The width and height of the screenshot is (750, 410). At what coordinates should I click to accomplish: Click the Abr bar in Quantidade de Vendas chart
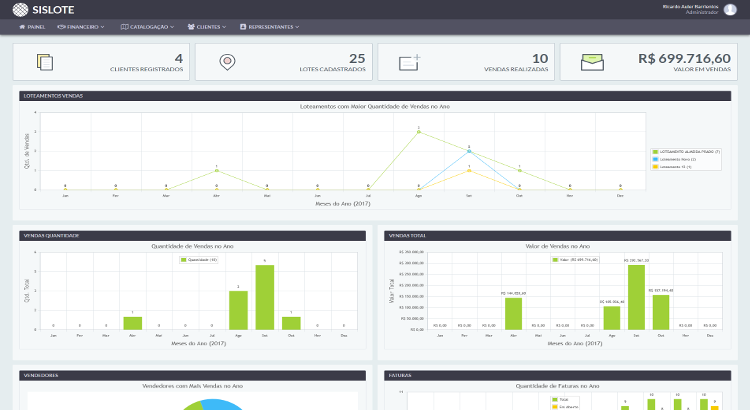point(132,323)
